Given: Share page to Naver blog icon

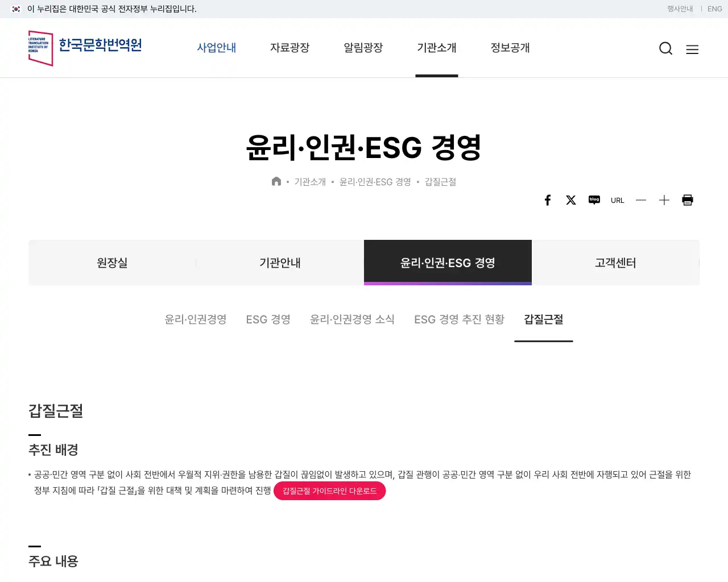Looking at the screenshot, I should click(594, 200).
